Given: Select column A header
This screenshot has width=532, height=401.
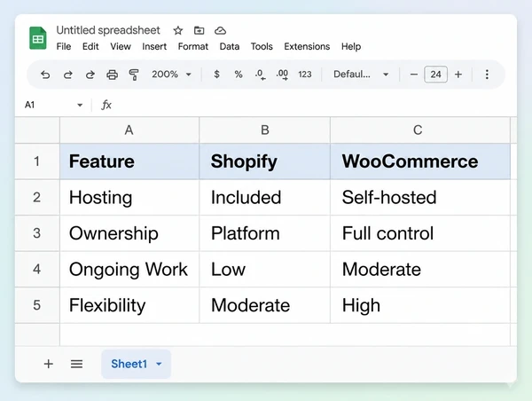Looking at the screenshot, I should [x=129, y=130].
